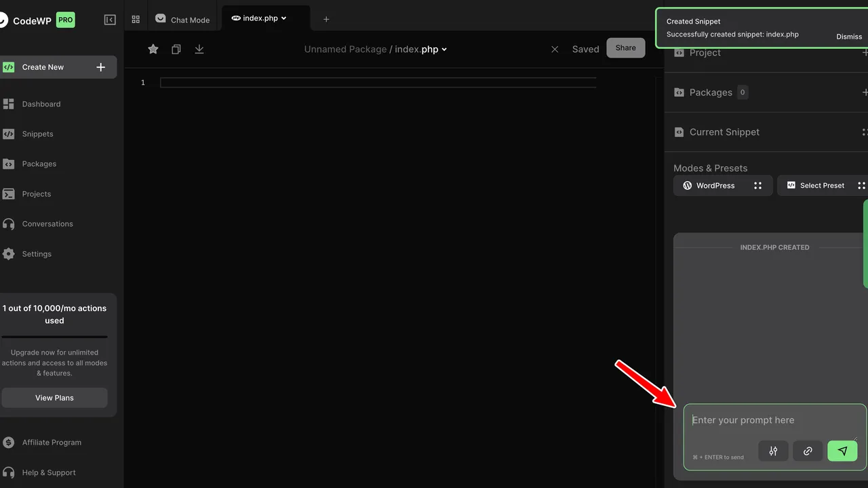The width and height of the screenshot is (868, 488).
Task: Open the index.php tab dropdown chevron
Action: point(283,18)
